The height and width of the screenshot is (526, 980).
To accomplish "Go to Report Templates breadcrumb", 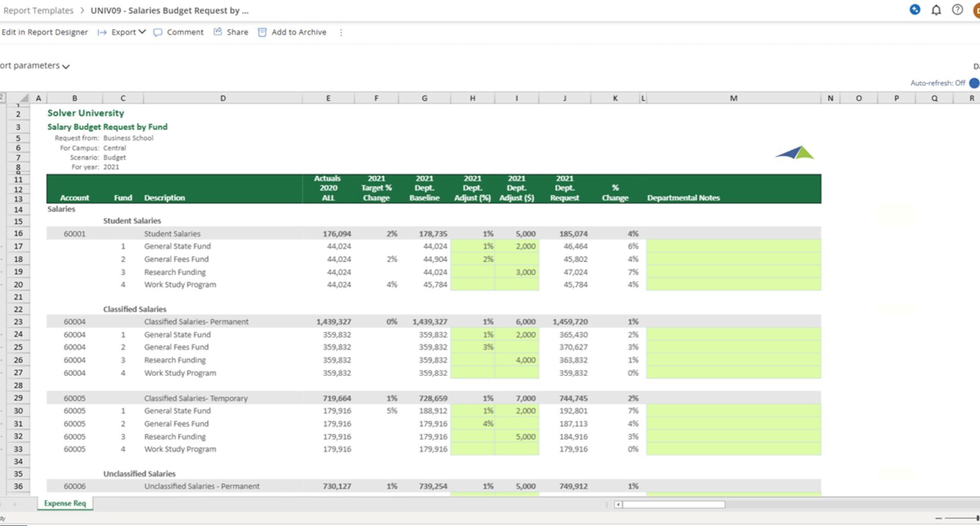I will click(38, 10).
